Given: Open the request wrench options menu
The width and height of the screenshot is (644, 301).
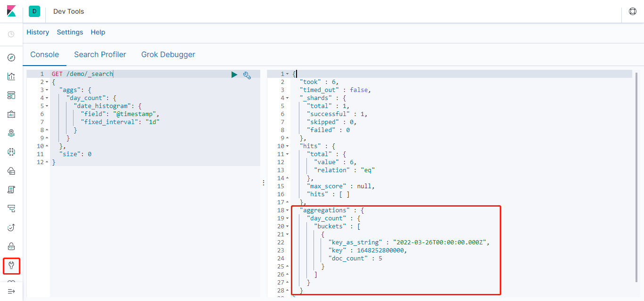Looking at the screenshot, I should click(247, 75).
